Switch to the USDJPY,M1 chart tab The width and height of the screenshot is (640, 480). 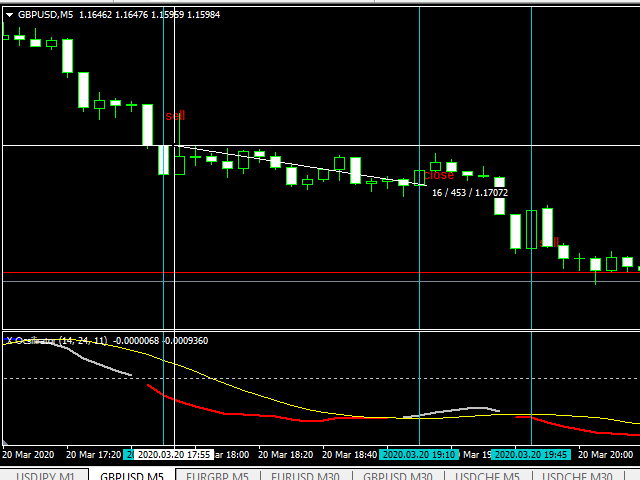[x=45, y=476]
